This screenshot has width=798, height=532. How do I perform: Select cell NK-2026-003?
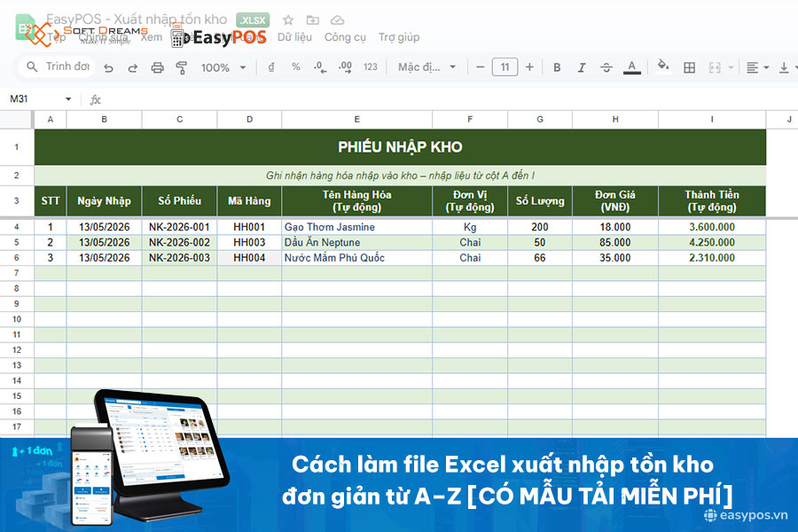(179, 258)
